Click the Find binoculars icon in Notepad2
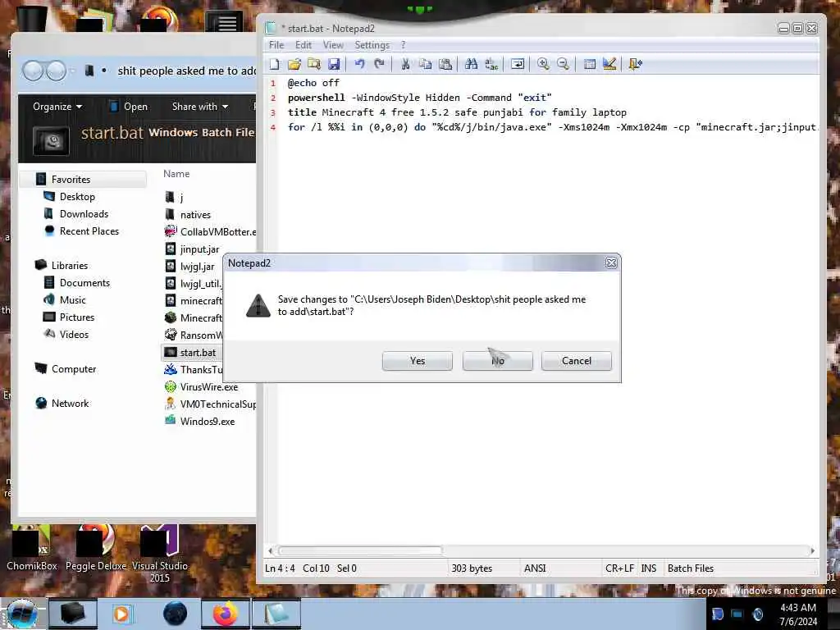 [x=472, y=64]
